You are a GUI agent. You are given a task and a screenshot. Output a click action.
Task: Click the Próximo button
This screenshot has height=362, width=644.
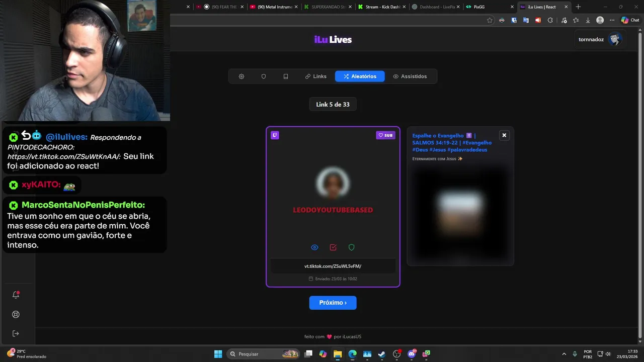(333, 303)
